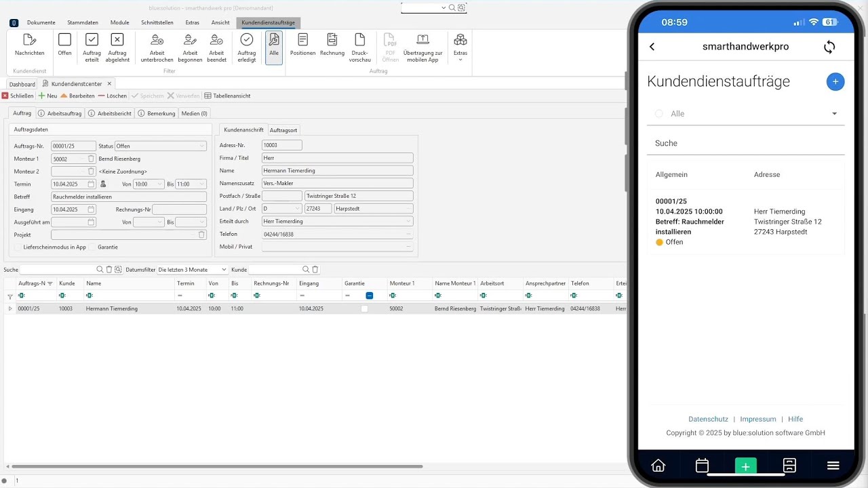Open Positionen for the order

pyautogui.click(x=302, y=45)
